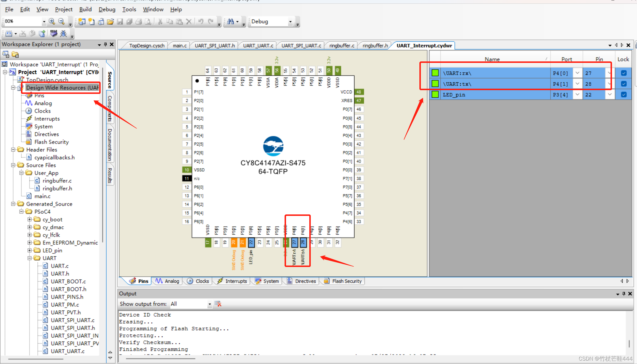Click the Undo toolbar icon
Viewport: 637px width, 364px height.
[201, 21]
